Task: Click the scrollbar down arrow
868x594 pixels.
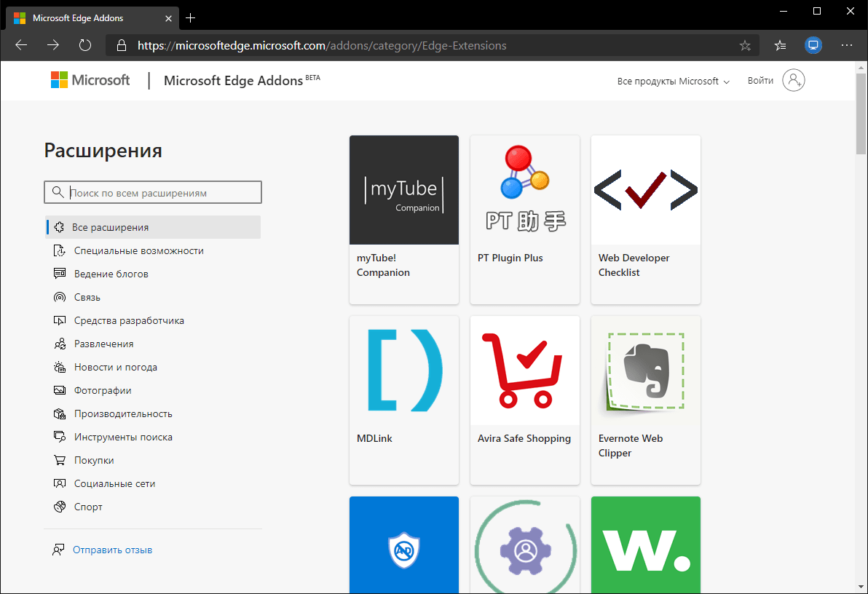Action: point(861,587)
